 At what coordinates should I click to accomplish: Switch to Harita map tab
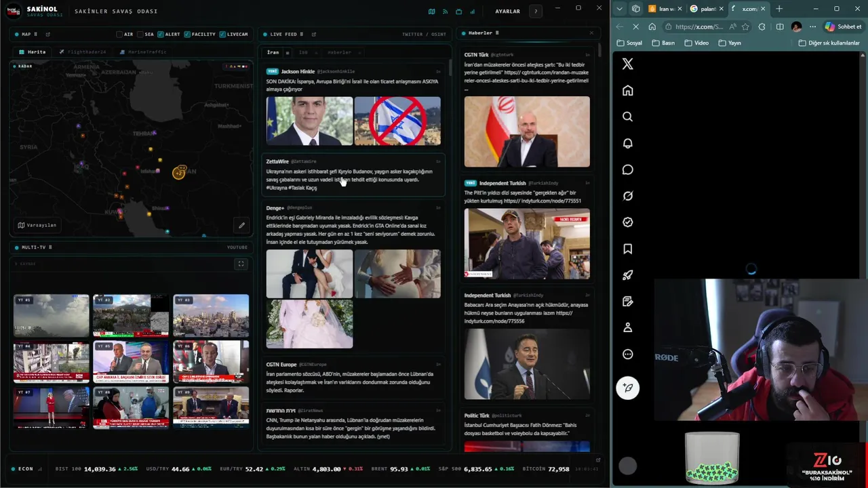pyautogui.click(x=33, y=52)
